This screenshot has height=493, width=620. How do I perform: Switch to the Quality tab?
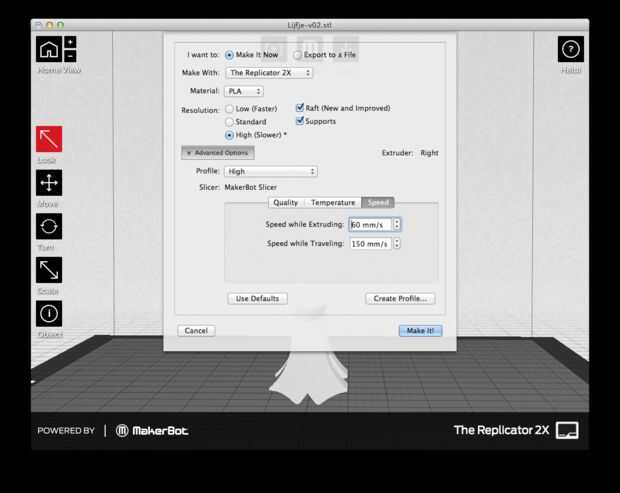point(285,203)
